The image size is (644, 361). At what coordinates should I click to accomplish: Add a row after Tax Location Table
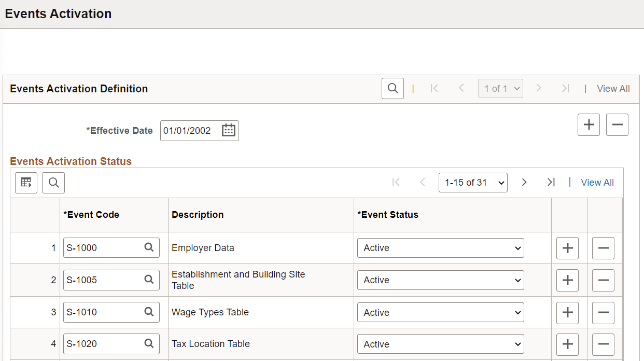(567, 344)
